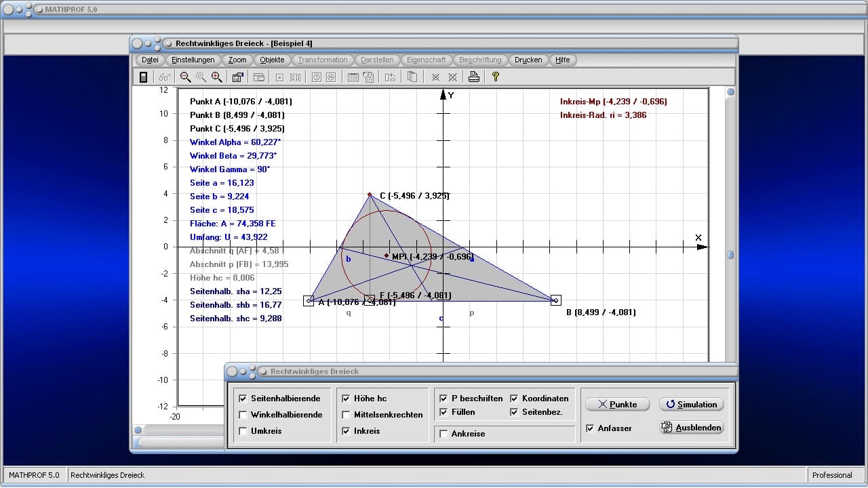Image resolution: width=868 pixels, height=488 pixels.
Task: Toggle the Inkreis checkbox
Action: pos(346,431)
